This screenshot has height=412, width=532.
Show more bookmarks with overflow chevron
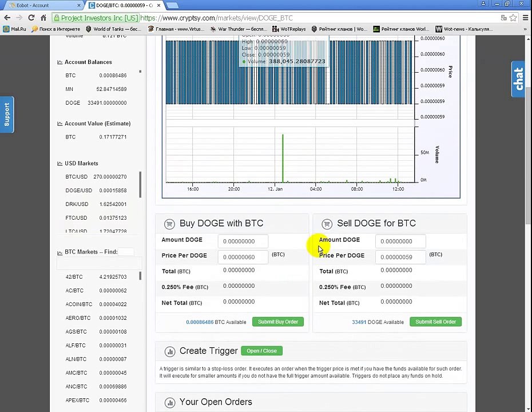tap(525, 29)
